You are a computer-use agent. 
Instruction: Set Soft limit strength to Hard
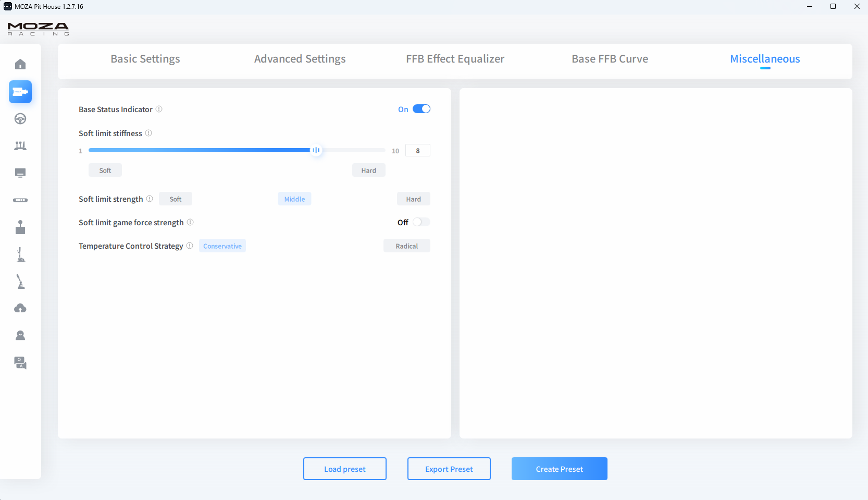[x=413, y=199]
